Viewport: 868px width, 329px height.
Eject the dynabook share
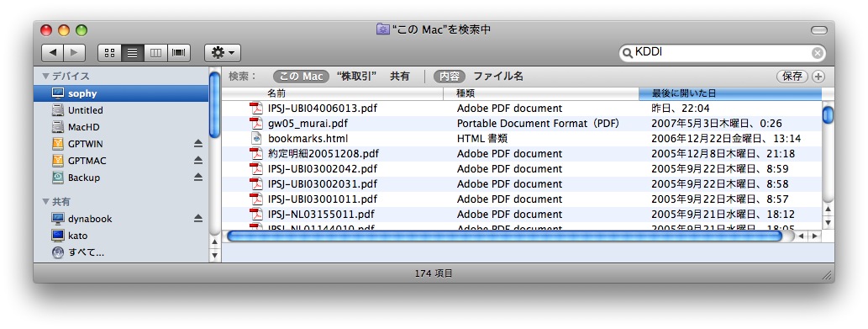coord(198,219)
